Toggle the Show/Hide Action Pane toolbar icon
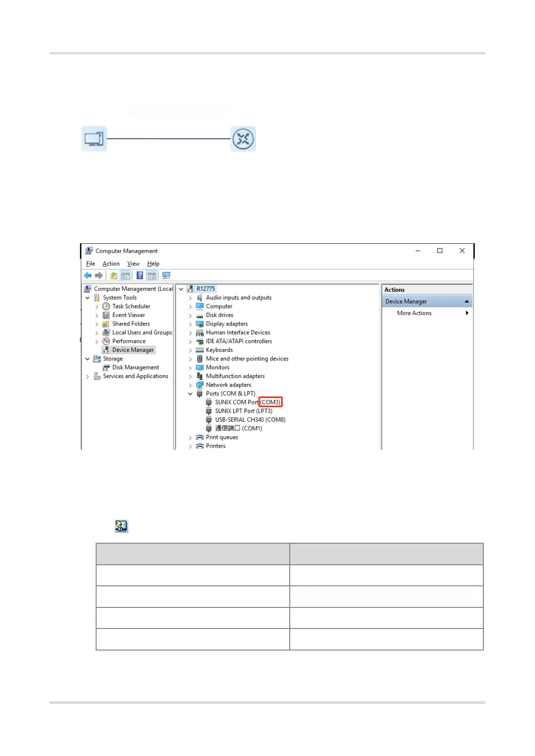 pyautogui.click(x=152, y=276)
